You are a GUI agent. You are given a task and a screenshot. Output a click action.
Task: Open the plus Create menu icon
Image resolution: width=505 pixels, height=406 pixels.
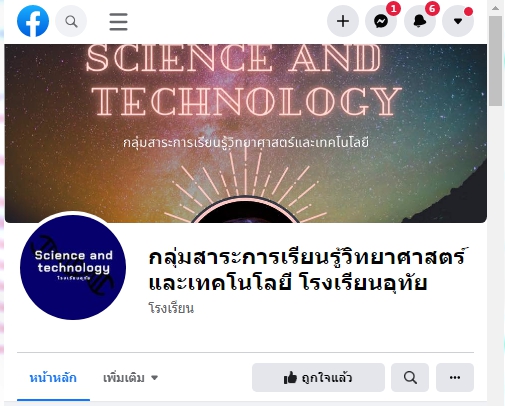tap(343, 21)
